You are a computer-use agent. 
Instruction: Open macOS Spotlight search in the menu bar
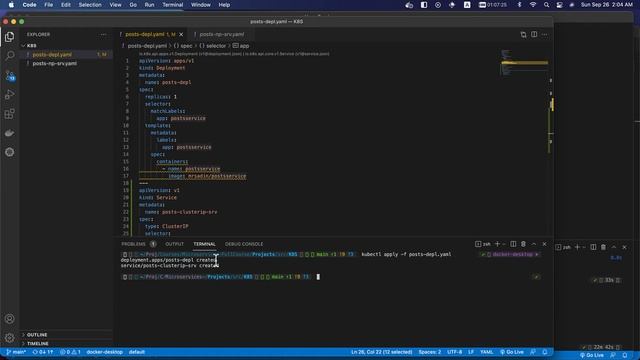(546, 5)
